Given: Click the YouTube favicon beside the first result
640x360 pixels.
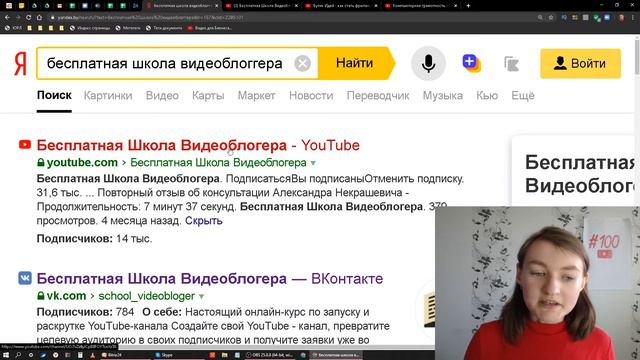Looking at the screenshot, I should click(25, 144).
